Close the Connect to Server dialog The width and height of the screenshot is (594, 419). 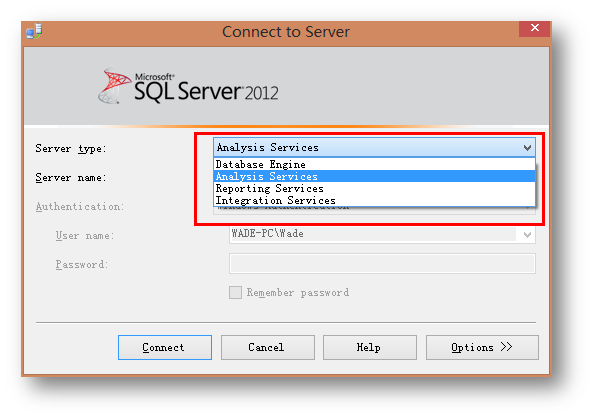point(535,28)
